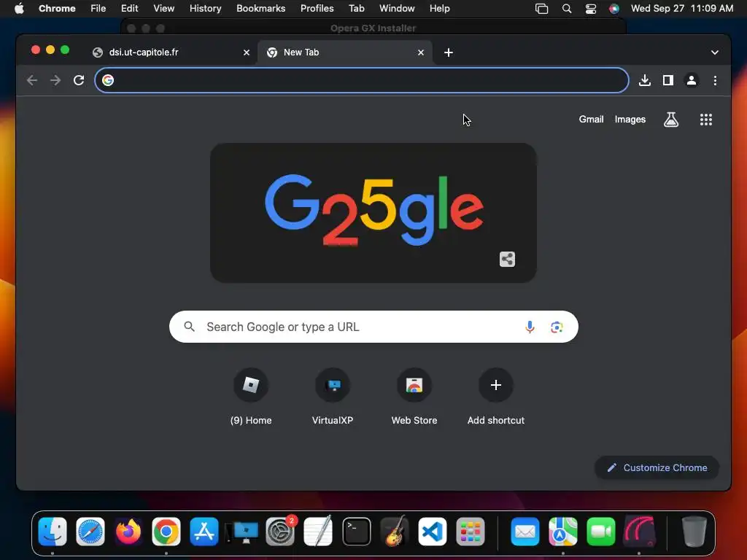Open Search Labs flask icon
This screenshot has height=560, width=747.
tap(671, 120)
